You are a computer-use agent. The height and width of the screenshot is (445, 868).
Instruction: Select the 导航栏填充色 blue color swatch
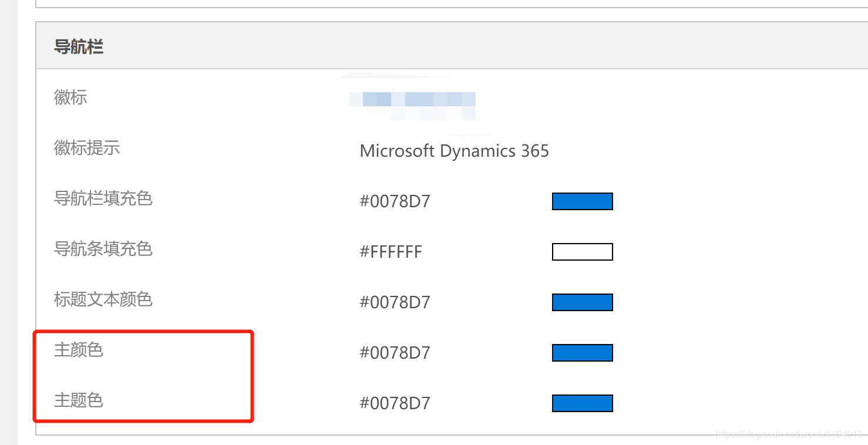(582, 201)
